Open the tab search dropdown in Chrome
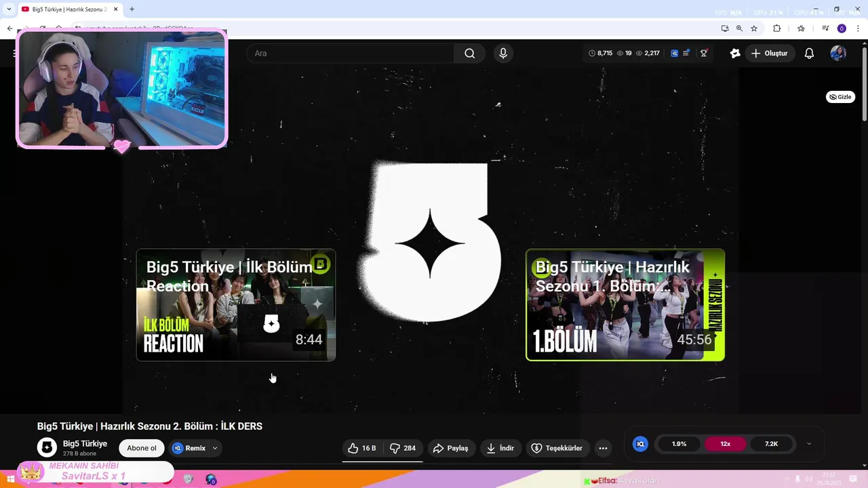Image resolution: width=868 pixels, height=488 pixels. click(9, 9)
